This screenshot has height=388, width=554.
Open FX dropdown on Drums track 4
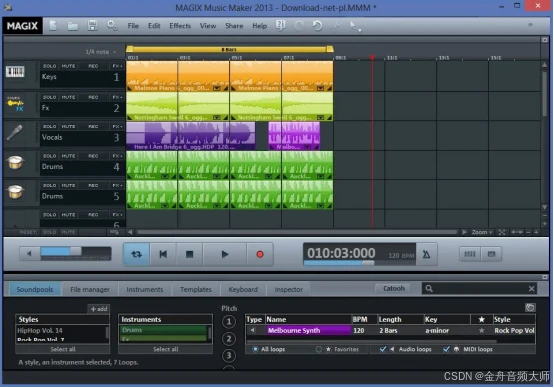point(117,156)
